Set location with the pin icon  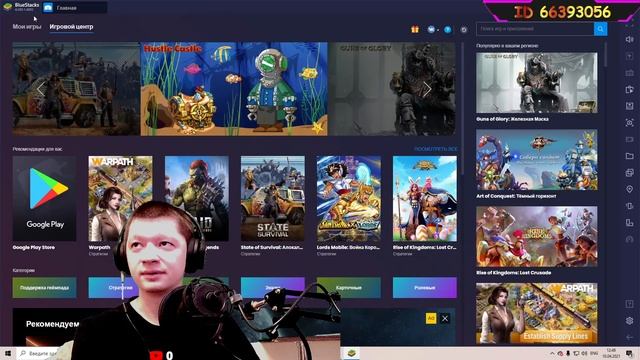click(x=629, y=189)
